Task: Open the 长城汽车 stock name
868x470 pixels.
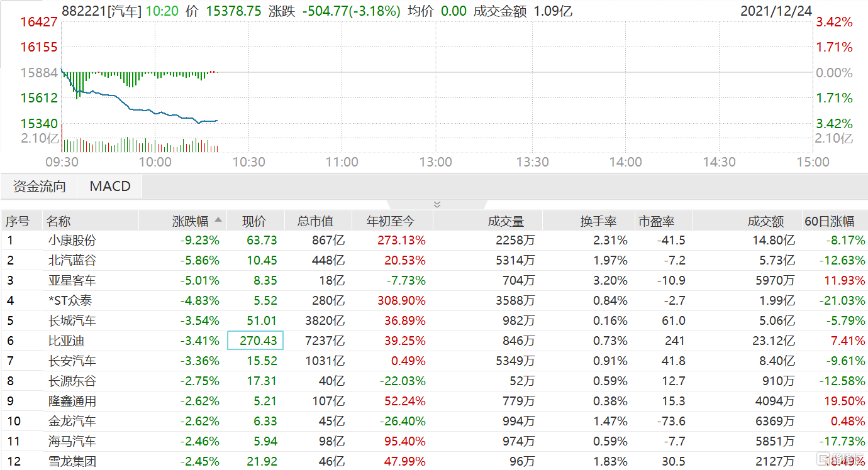Action: (72, 321)
